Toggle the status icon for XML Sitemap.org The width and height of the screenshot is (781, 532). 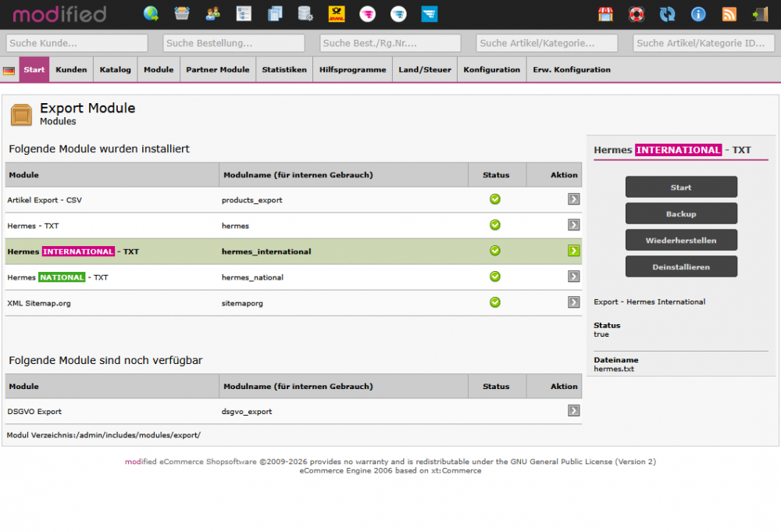tap(494, 302)
